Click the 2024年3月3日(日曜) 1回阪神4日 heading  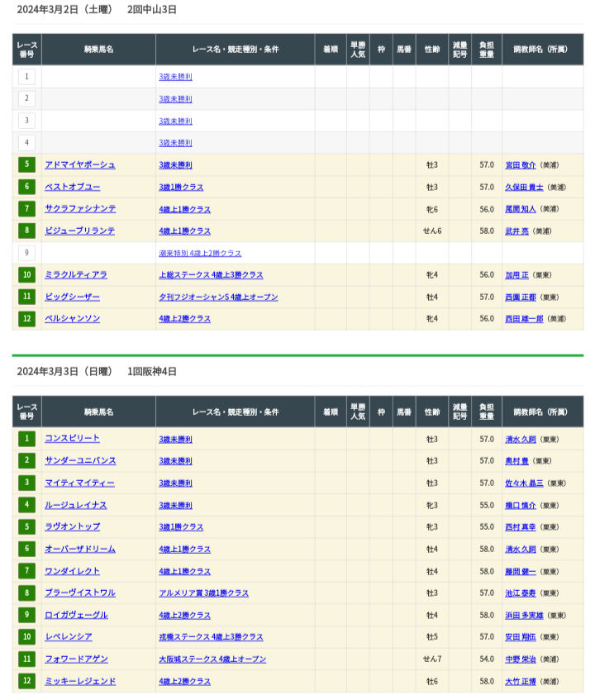coord(97,371)
